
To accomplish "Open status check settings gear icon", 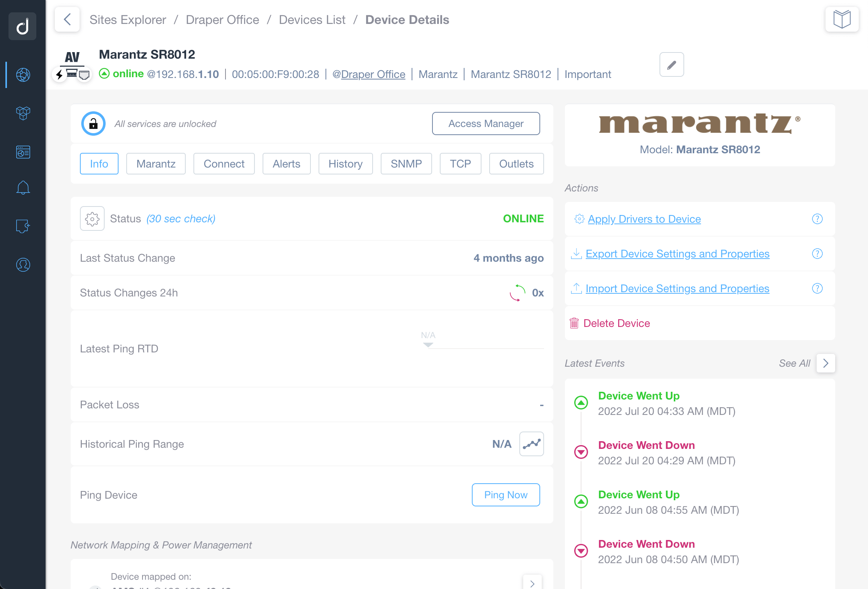I will click(92, 218).
